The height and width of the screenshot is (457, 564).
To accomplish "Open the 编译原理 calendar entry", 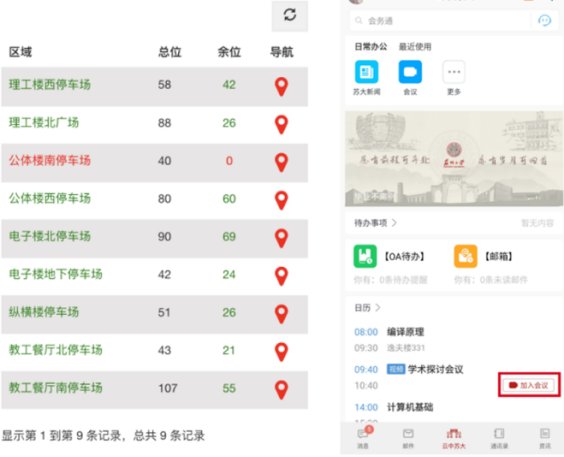I will tap(405, 332).
